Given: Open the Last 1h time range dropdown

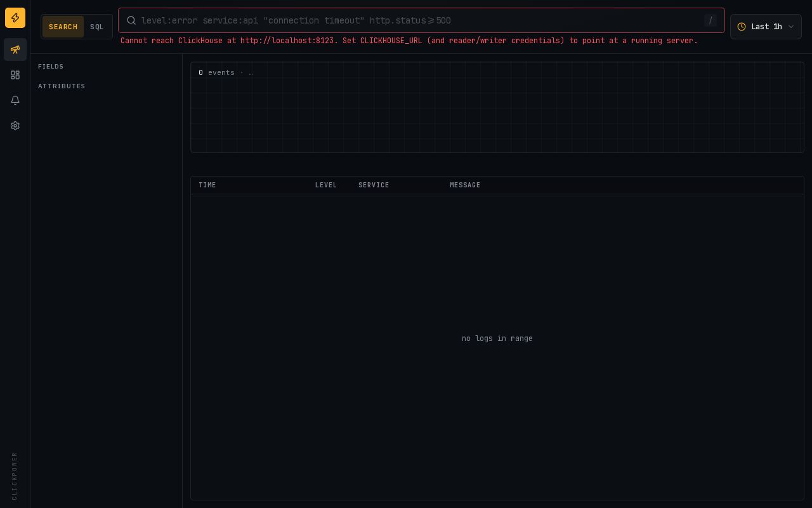Looking at the screenshot, I should 766,27.
